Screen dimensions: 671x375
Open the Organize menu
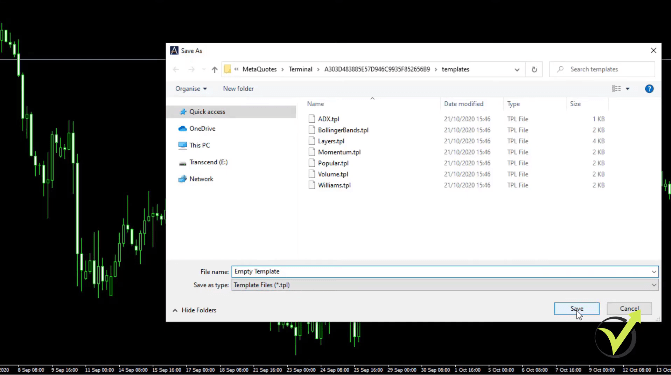(191, 89)
